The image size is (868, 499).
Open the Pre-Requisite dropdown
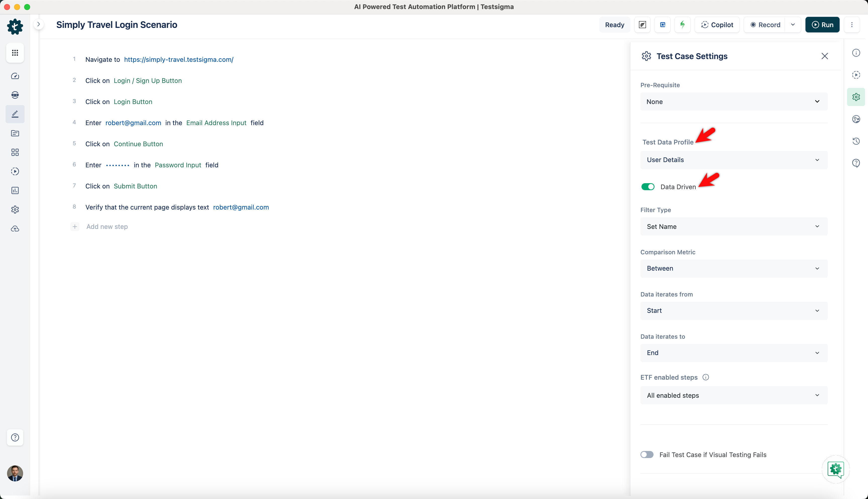click(x=733, y=102)
